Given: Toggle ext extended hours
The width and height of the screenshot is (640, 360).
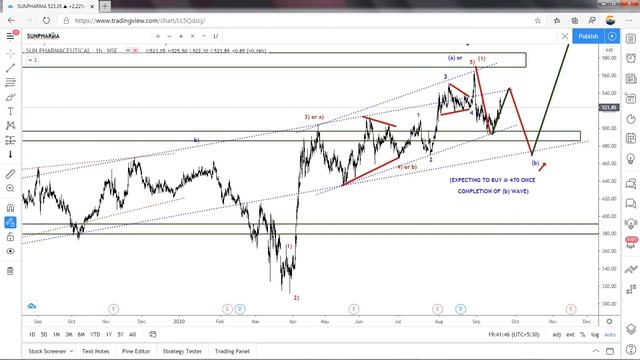Looking at the screenshot, I should [x=570, y=334].
